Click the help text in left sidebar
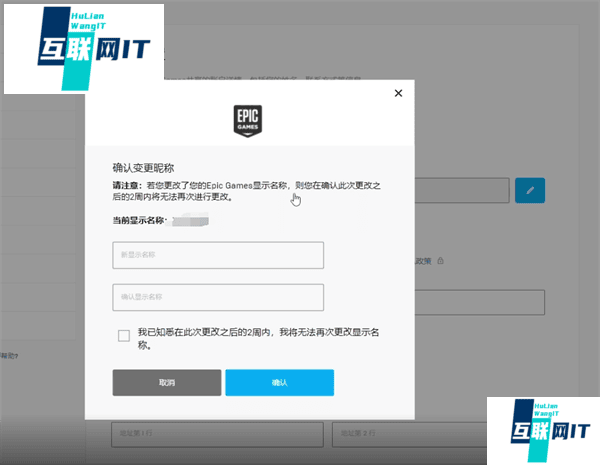 (x=9, y=355)
